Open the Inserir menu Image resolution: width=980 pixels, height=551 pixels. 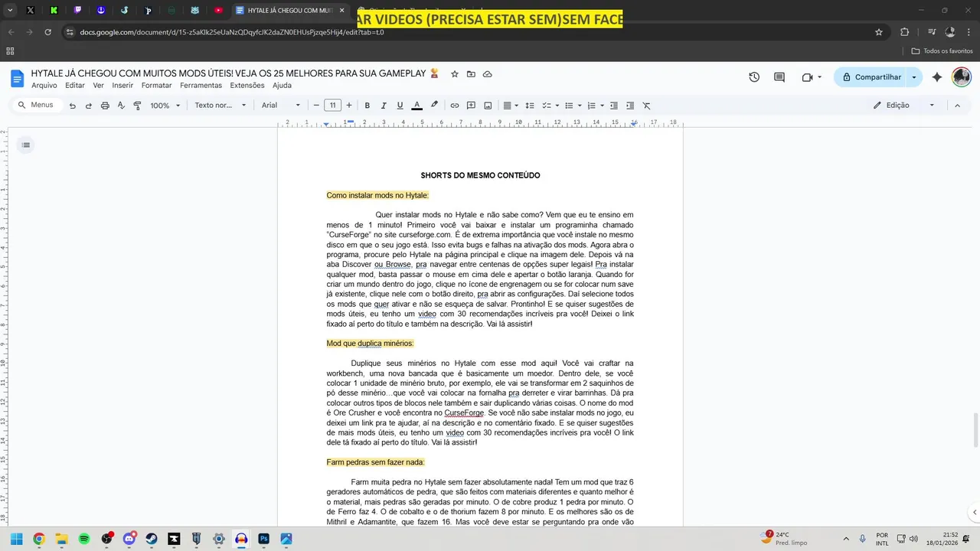(122, 86)
